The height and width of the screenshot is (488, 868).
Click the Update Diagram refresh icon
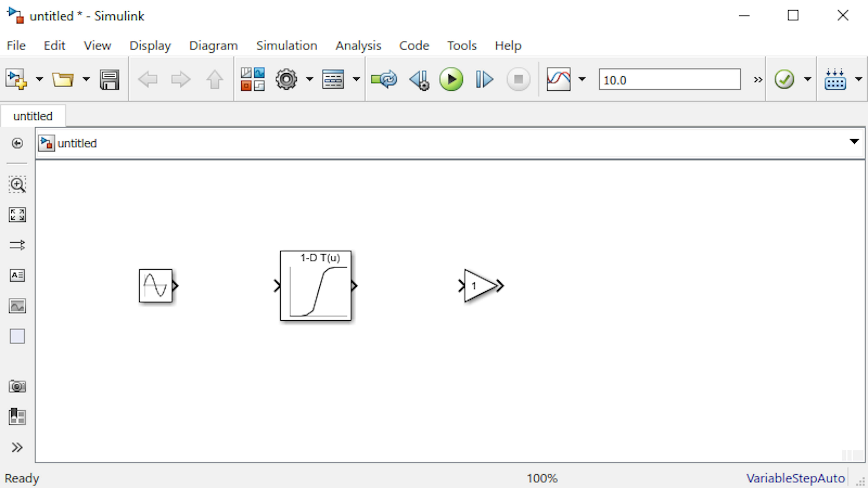click(x=384, y=80)
